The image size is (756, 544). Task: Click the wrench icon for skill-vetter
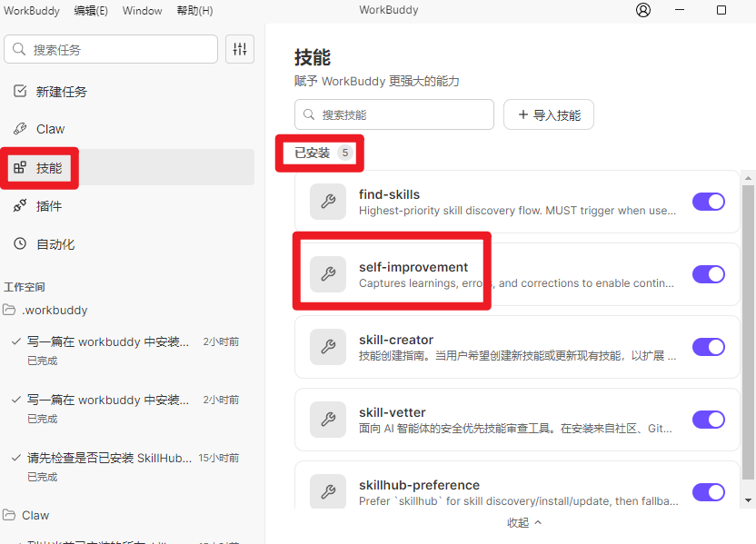(328, 420)
